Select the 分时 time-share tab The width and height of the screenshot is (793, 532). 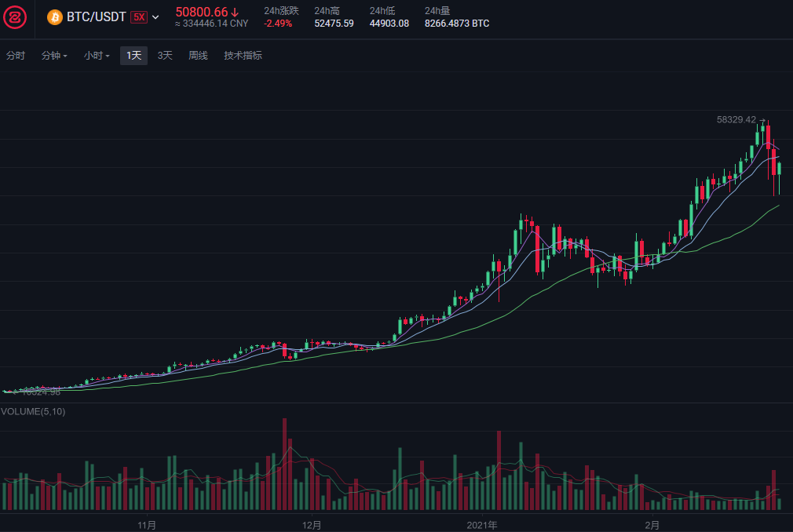(15, 56)
